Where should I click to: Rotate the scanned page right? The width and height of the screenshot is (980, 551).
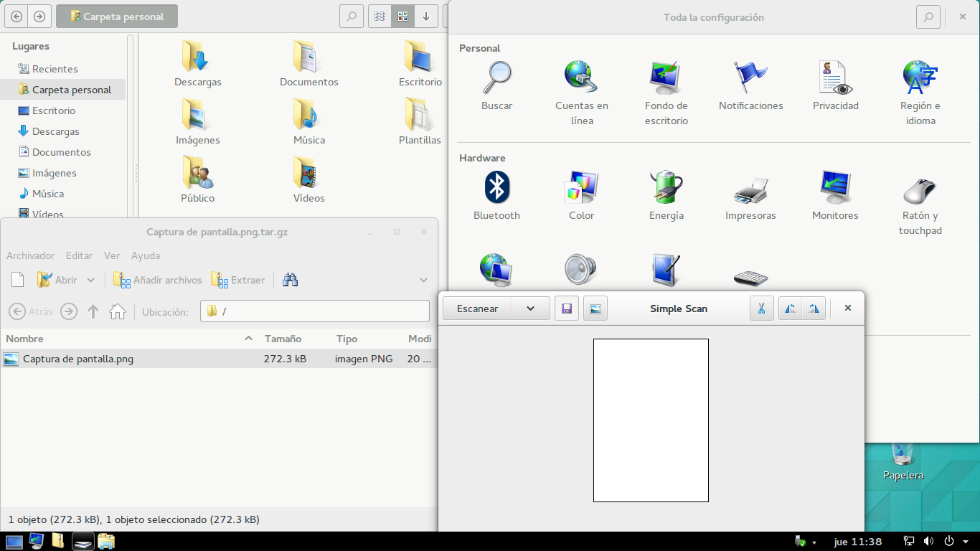(x=814, y=309)
